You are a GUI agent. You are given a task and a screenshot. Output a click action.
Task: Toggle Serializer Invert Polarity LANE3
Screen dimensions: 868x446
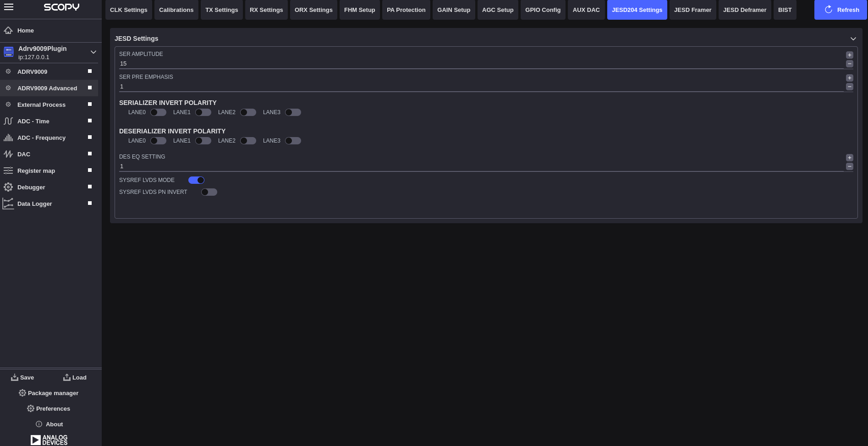293,112
